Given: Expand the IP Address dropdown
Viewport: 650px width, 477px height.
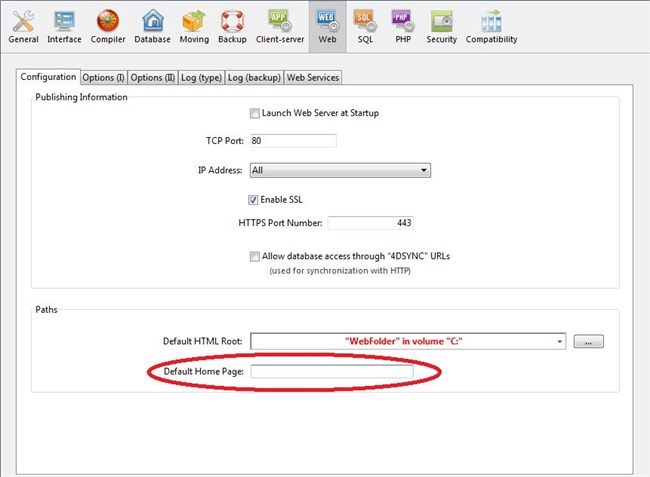Looking at the screenshot, I should 424,170.
